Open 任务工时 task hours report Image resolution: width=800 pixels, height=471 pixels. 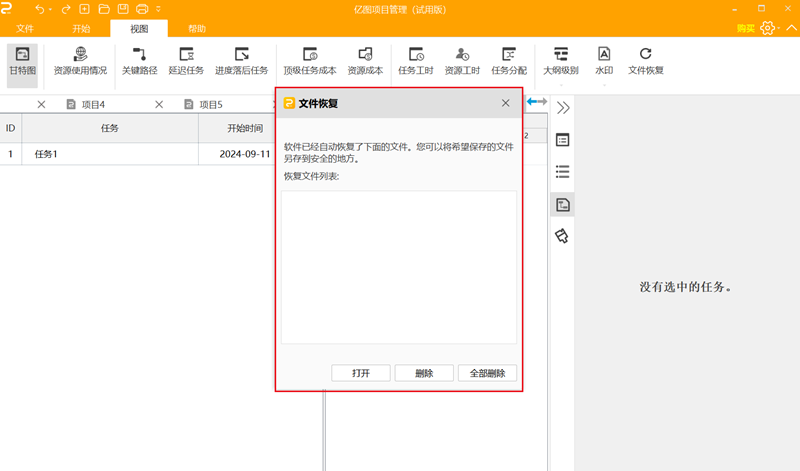click(416, 62)
